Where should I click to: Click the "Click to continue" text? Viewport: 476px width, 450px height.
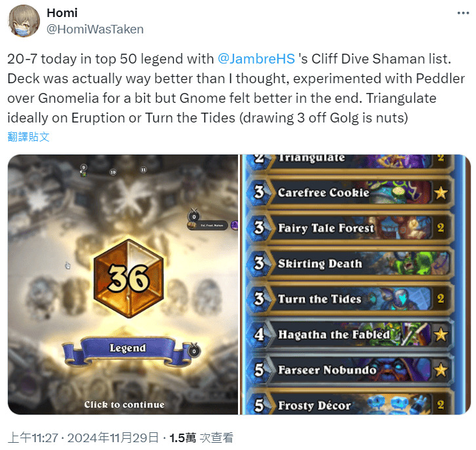[125, 405]
